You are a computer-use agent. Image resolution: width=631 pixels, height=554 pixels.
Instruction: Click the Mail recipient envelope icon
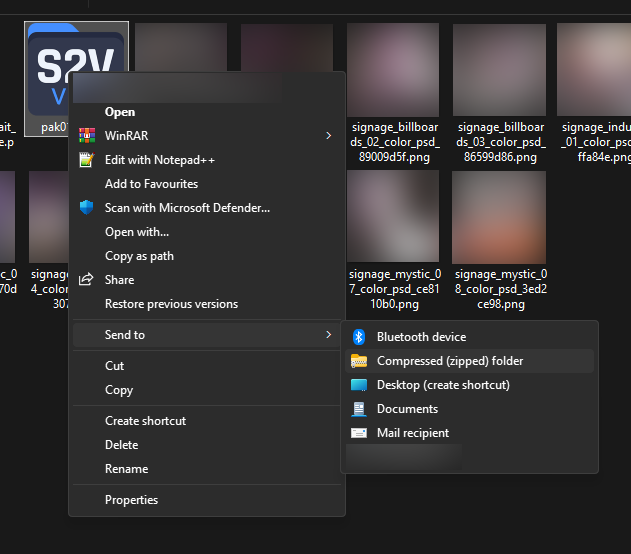pyautogui.click(x=359, y=433)
